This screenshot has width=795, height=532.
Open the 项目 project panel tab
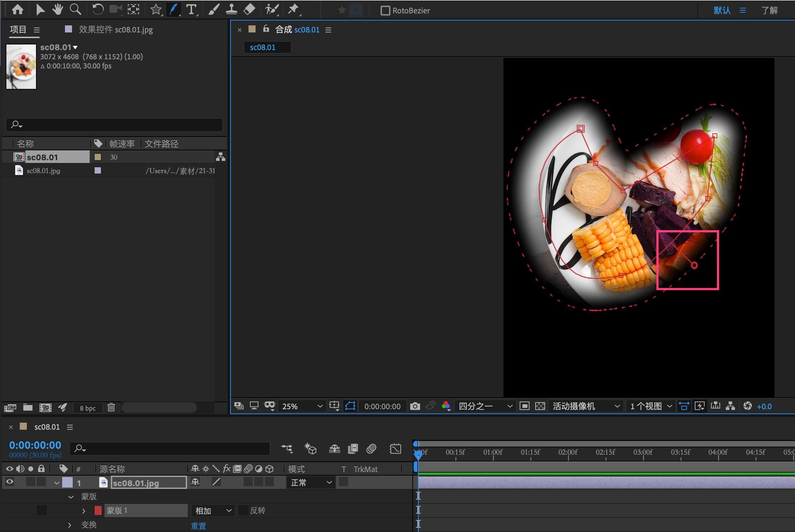(18, 30)
